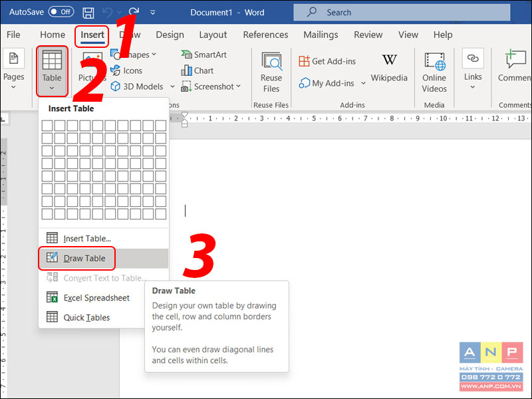Viewport: 532px width, 399px height.
Task: Click Get Add-ins
Action: (x=327, y=61)
